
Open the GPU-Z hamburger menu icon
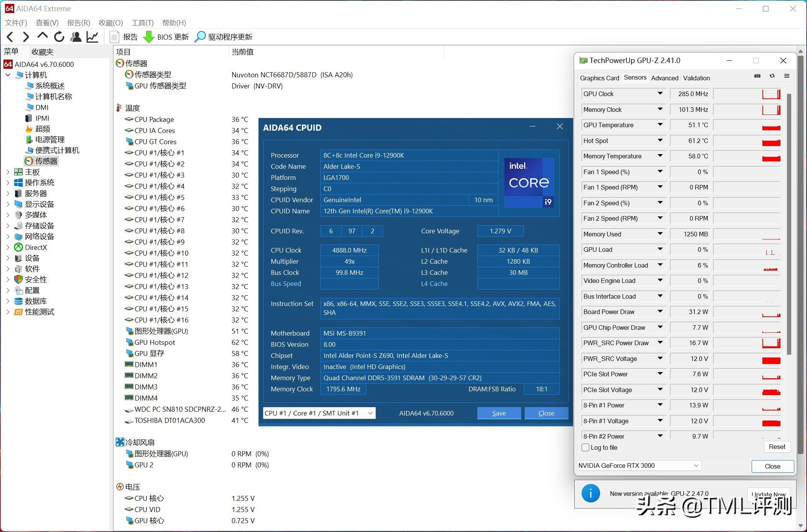787,76
